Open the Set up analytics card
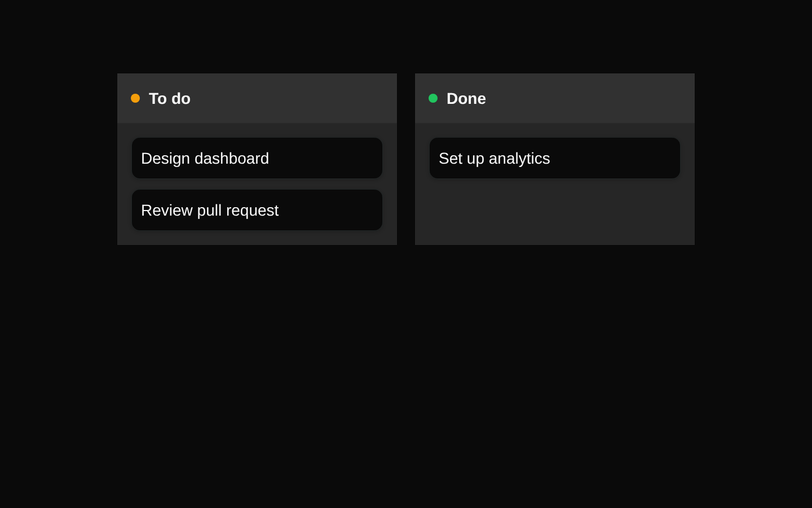Screen dimensions: 812x508 555,158
